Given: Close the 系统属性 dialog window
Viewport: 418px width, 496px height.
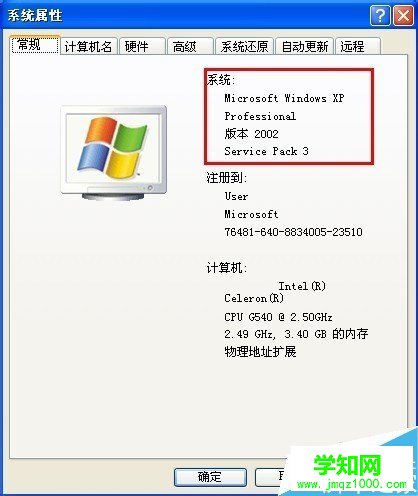Looking at the screenshot, I should (403, 15).
